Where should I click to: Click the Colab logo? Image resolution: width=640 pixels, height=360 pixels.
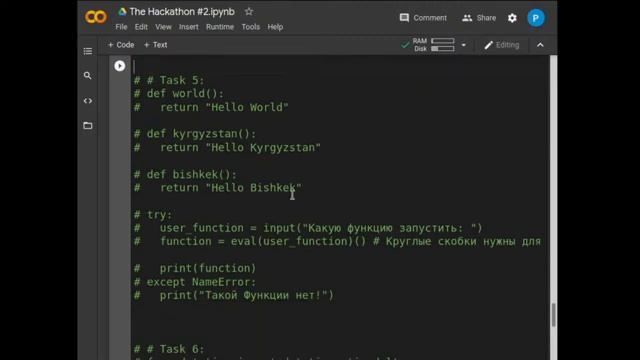click(96, 17)
